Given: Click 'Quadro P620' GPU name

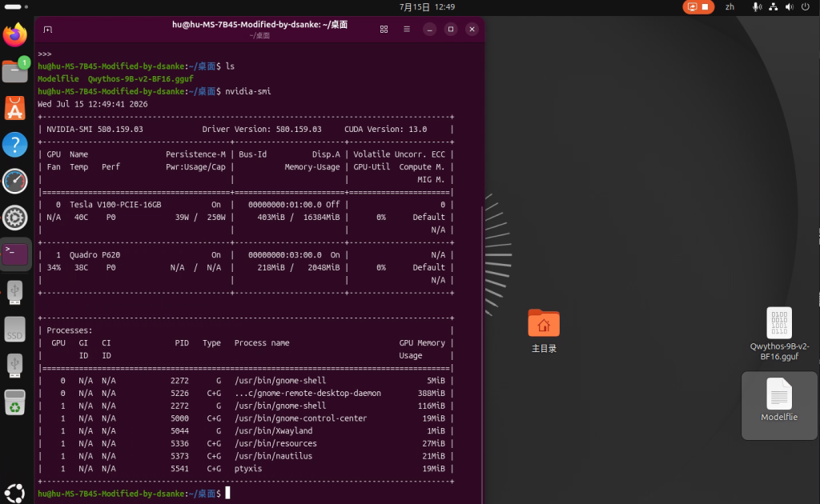Looking at the screenshot, I should click(94, 255).
